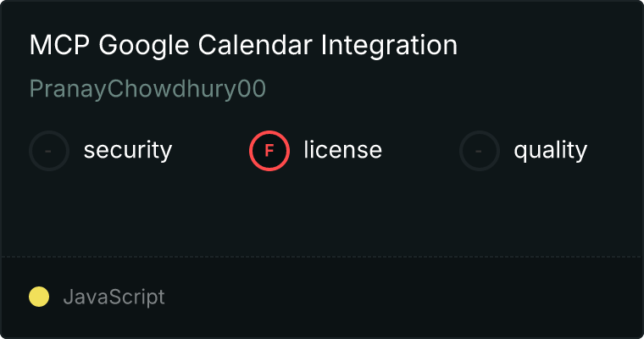
Task: Click the red F license badge
Action: pos(269,151)
